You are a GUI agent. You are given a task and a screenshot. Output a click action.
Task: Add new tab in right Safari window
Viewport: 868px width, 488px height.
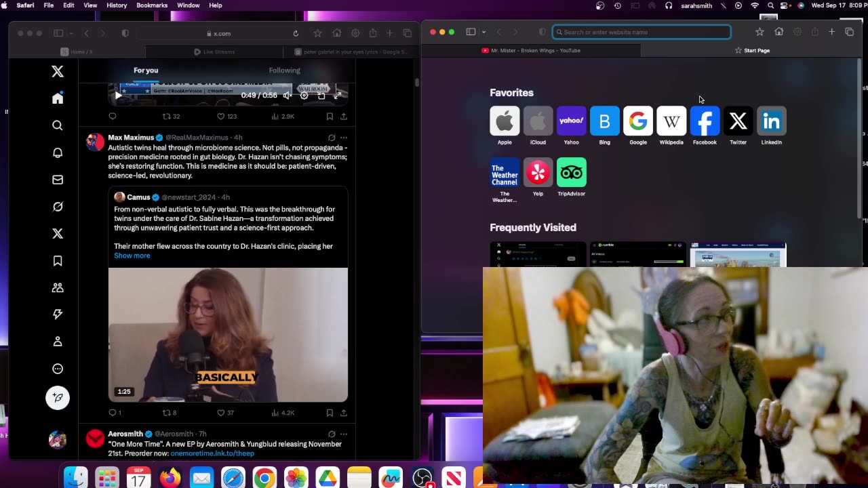click(831, 32)
